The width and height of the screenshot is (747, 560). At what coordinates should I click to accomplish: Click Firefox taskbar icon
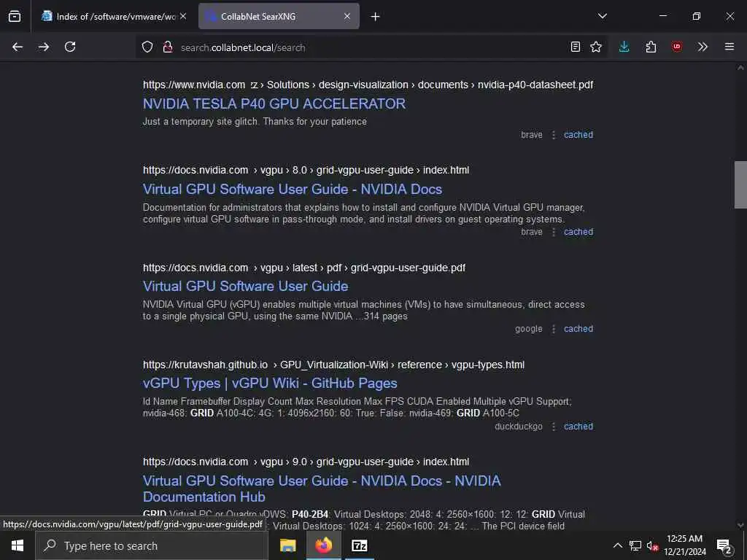[x=323, y=545]
